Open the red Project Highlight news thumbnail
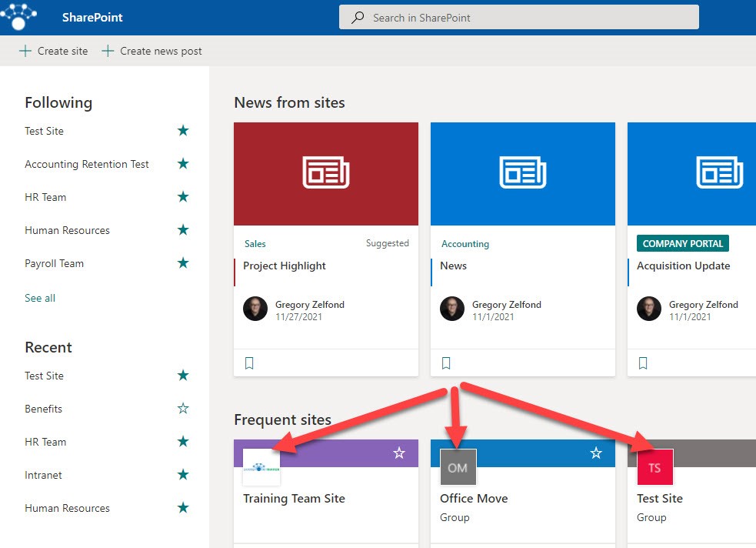 (326, 174)
